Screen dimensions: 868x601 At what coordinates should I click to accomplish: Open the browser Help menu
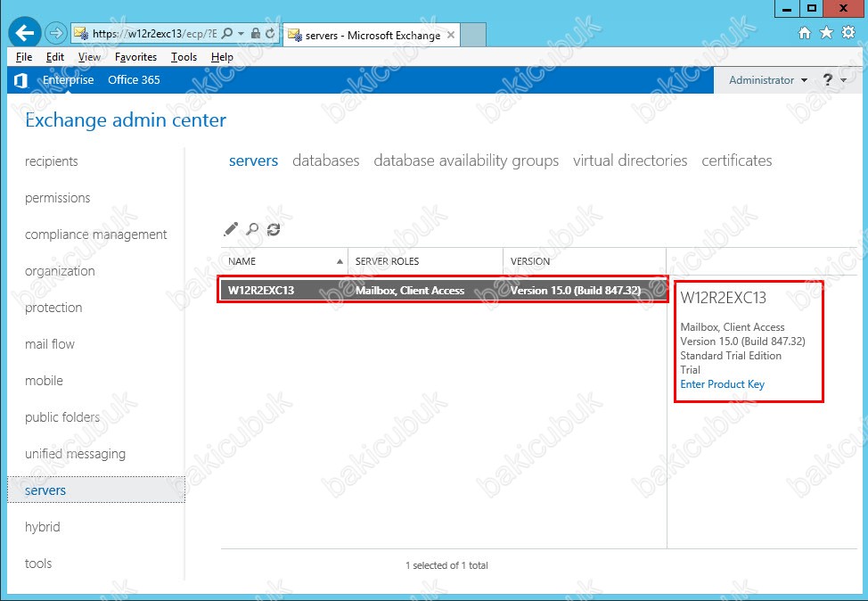click(x=222, y=57)
